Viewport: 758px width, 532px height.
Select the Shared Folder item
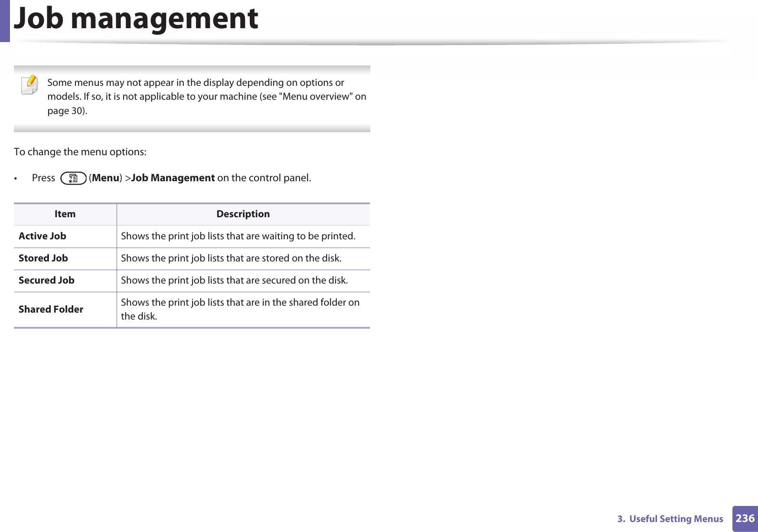(x=51, y=309)
